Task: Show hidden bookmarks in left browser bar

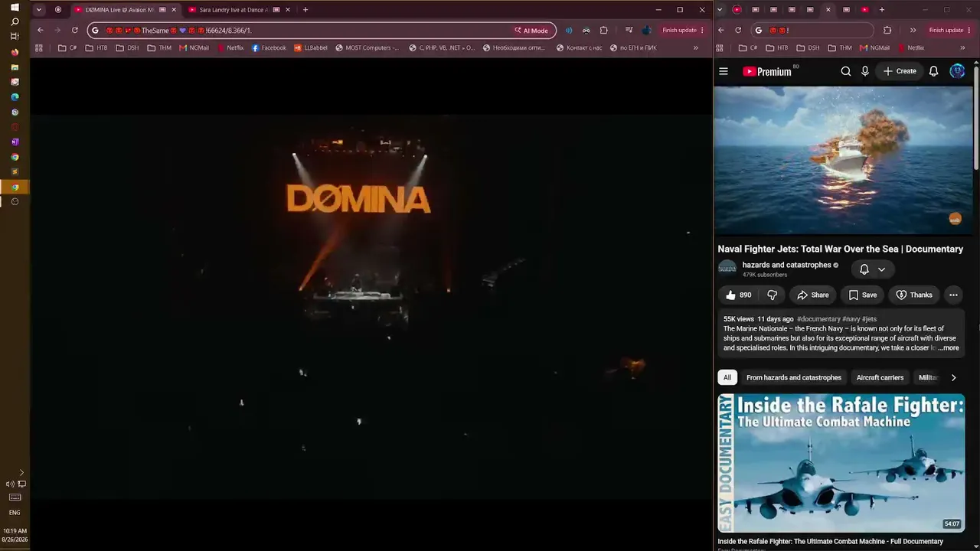Action: click(x=695, y=47)
